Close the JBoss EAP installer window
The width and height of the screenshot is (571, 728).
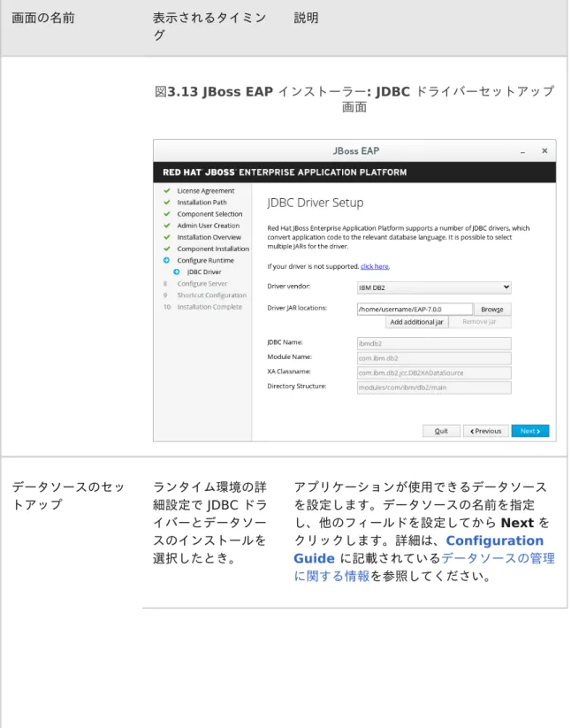pyautogui.click(x=544, y=150)
